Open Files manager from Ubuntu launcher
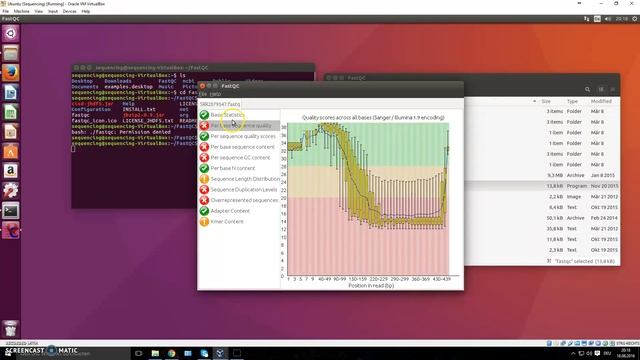The width and height of the screenshot is (640, 360). 11,53
